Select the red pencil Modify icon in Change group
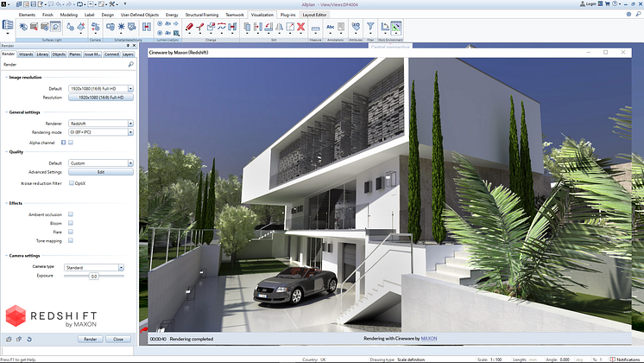The image size is (644, 363). [189, 27]
